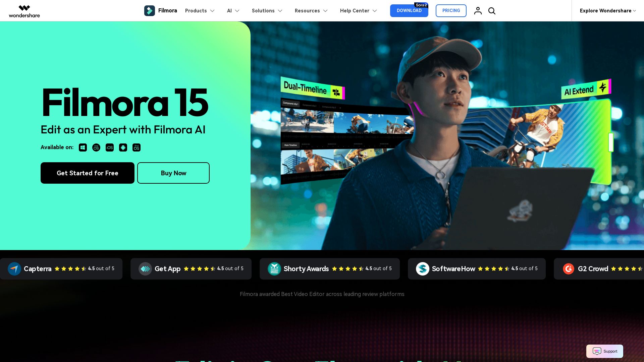This screenshot has height=362, width=644.
Task: Select the iPadOS platform icon
Action: point(137,147)
